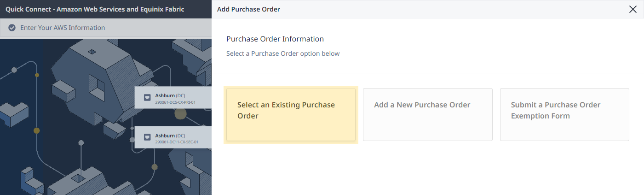Click the gray node circle at diagram's far left

(14, 70)
